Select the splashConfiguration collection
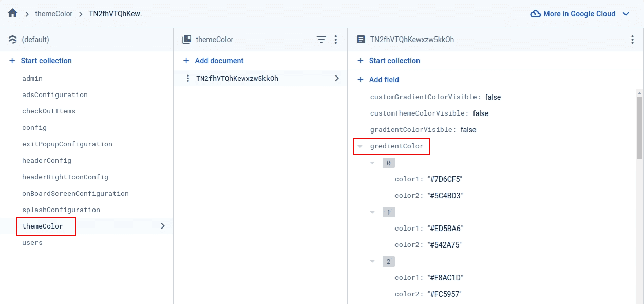The width and height of the screenshot is (644, 304). tap(61, 210)
